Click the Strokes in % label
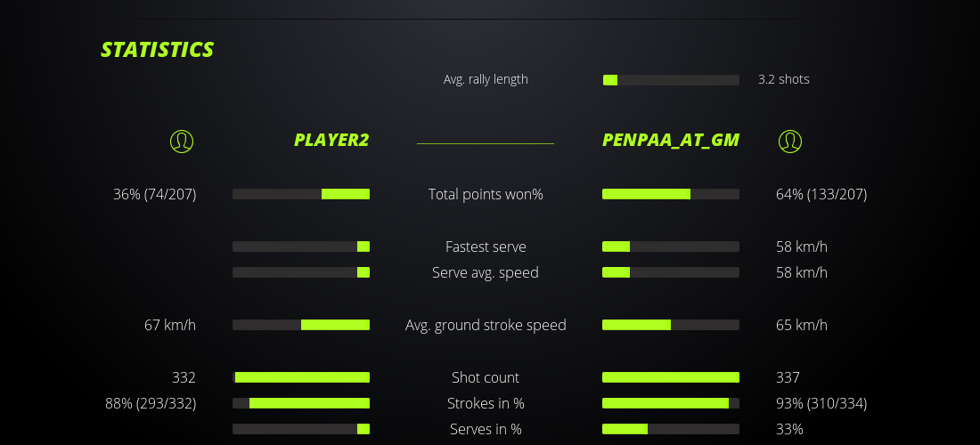The image size is (980, 445). [x=486, y=403]
